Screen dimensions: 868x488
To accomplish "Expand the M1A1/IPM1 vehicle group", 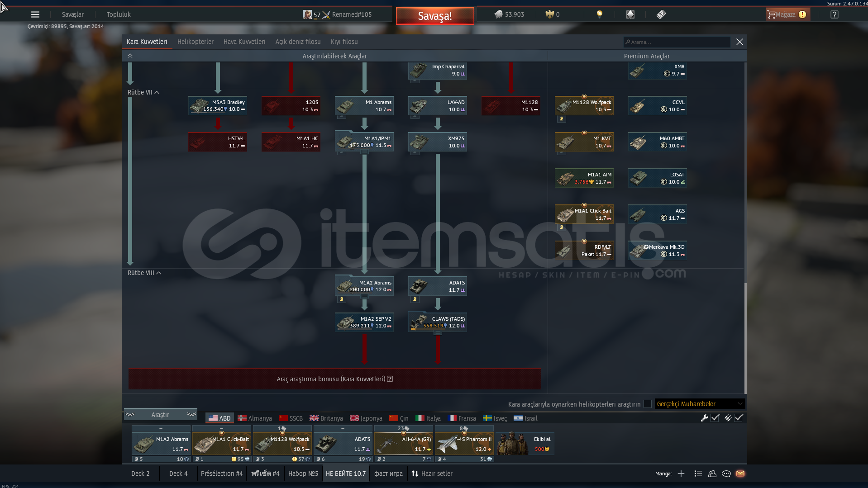I will click(364, 153).
